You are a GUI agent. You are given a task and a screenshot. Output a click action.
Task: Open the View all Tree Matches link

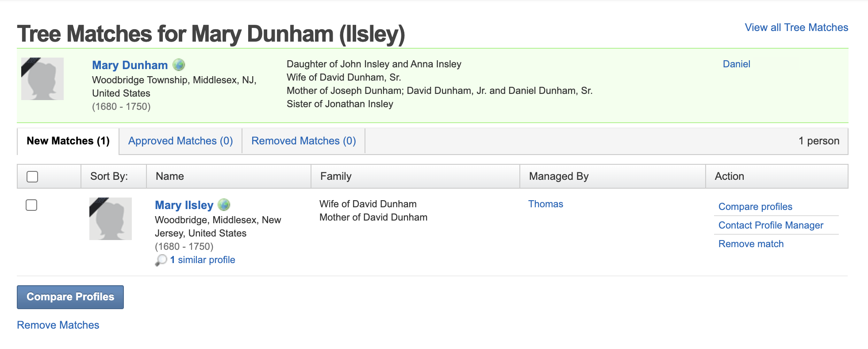[796, 27]
